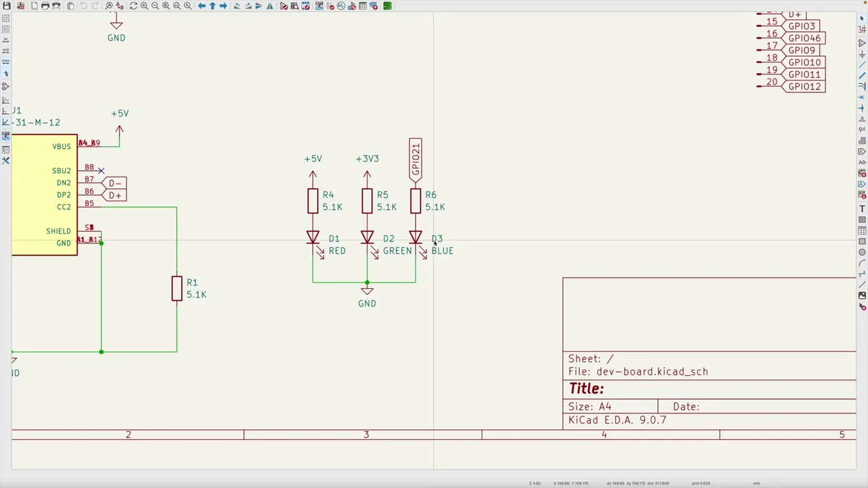Click the GPIO12 label
868x488 pixels.
point(804,86)
